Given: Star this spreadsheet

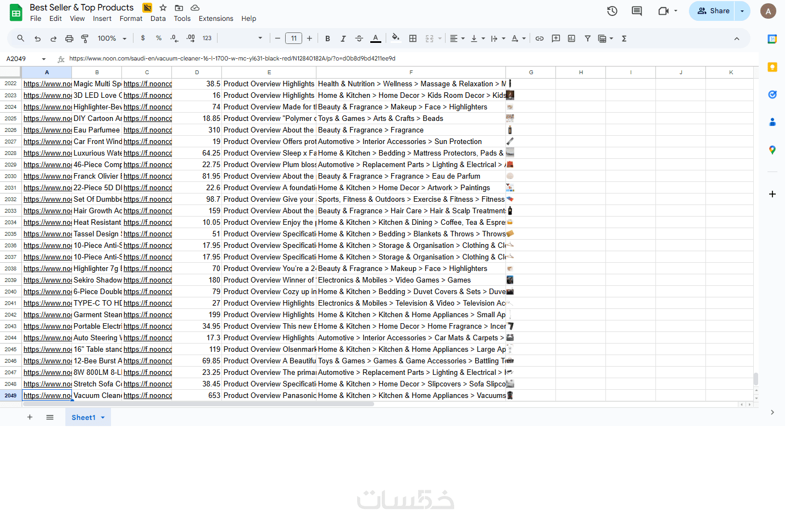Looking at the screenshot, I should pyautogui.click(x=163, y=8).
